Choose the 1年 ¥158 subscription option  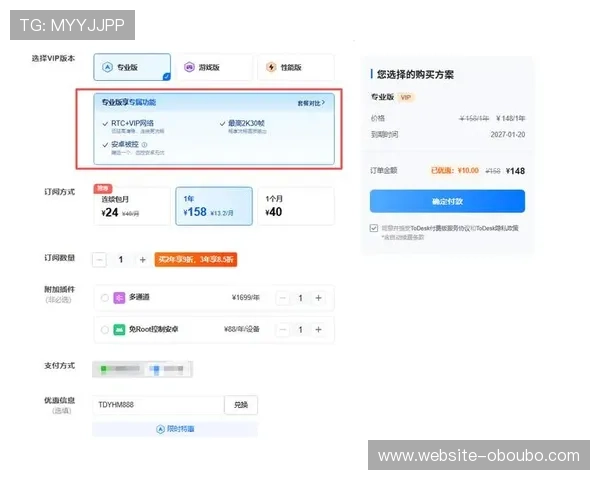214,206
